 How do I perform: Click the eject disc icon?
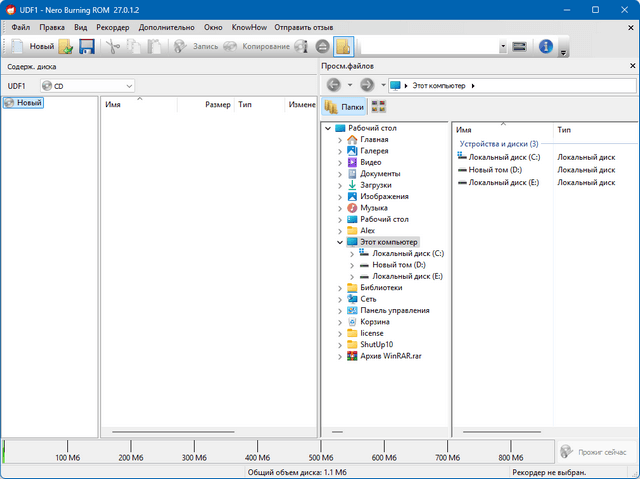322,46
